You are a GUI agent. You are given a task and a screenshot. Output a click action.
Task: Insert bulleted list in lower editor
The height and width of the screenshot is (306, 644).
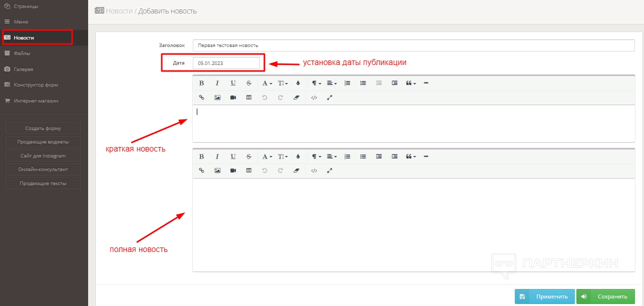tap(363, 156)
